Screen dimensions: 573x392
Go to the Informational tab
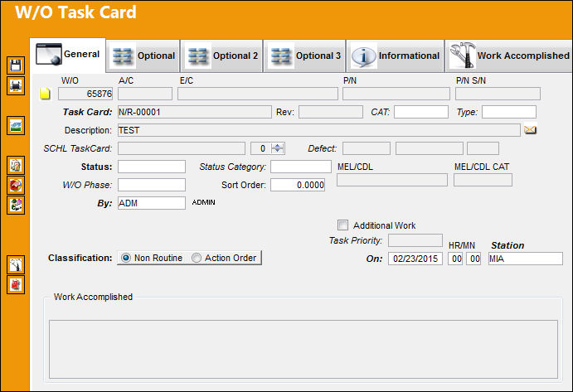396,56
